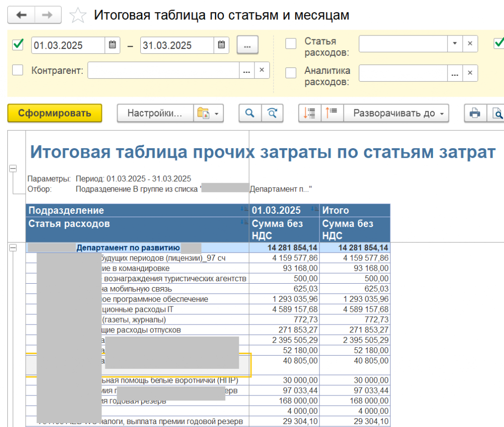Open the Разворачивать до dropdown
Screen dimensions: 504x427
point(396,113)
